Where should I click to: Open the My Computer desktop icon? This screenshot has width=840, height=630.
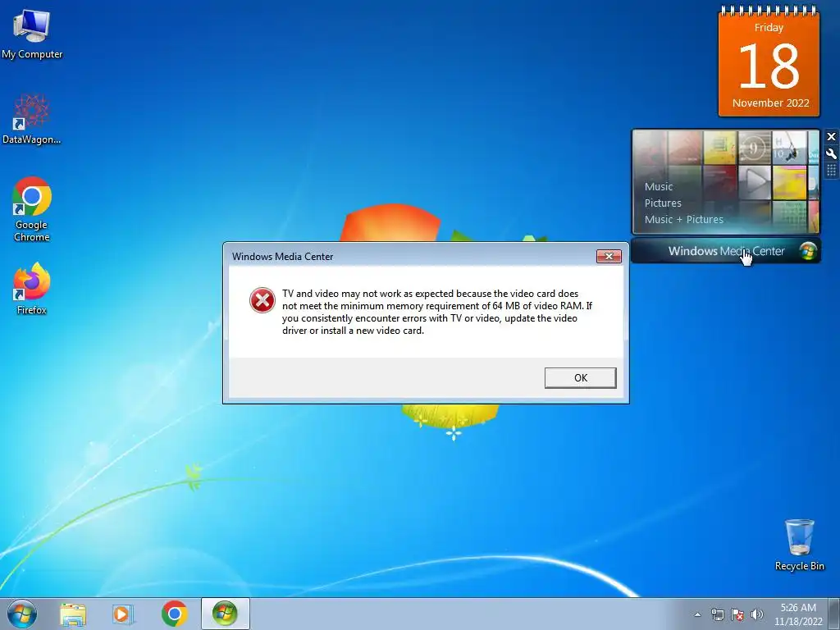point(32,34)
